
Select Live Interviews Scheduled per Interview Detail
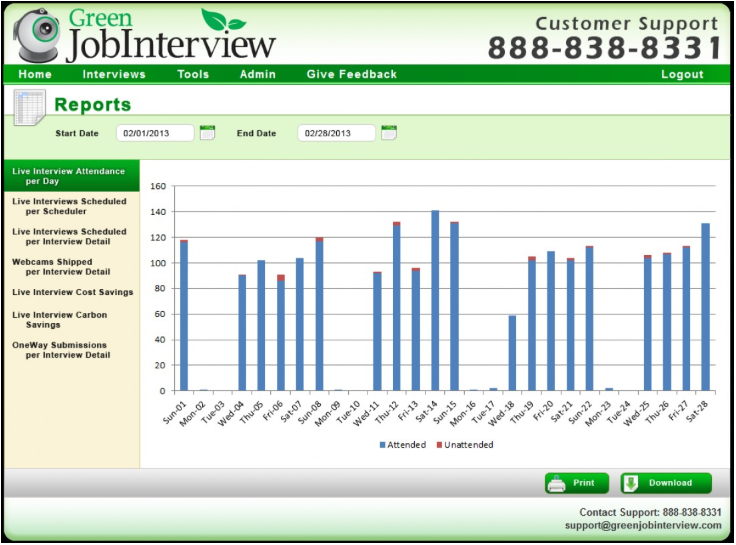tap(69, 237)
